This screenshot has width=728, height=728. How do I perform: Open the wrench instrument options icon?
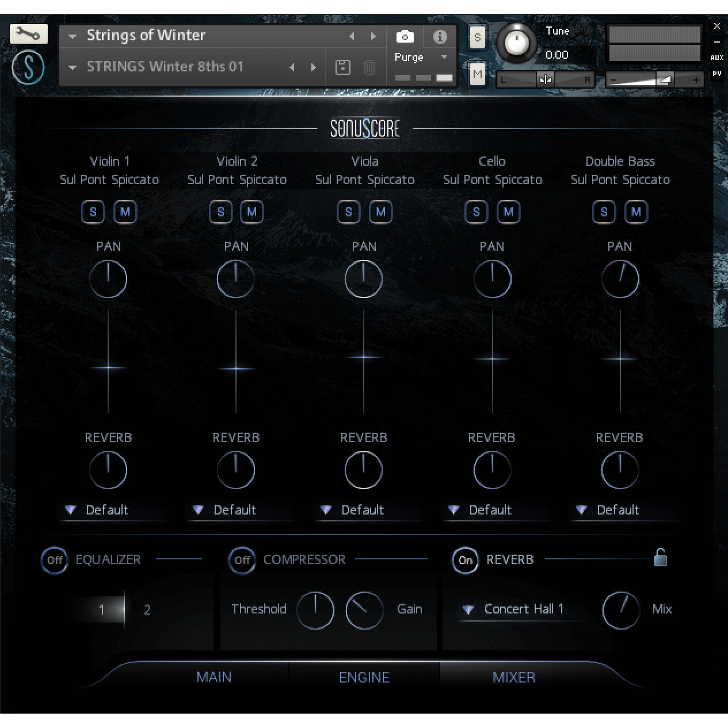pos(28,34)
